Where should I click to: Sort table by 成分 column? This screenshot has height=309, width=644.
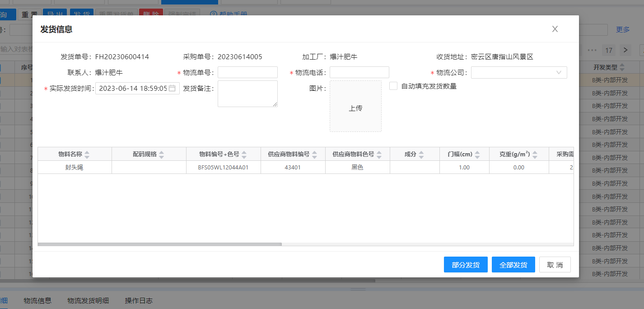pyautogui.click(x=421, y=154)
